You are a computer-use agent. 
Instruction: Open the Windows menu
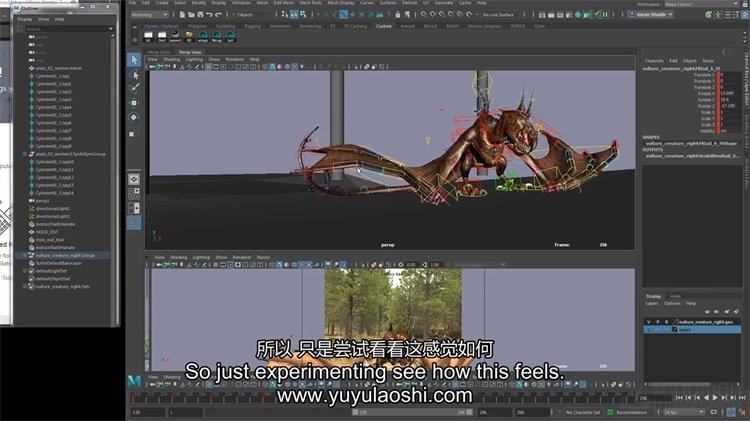241,3
